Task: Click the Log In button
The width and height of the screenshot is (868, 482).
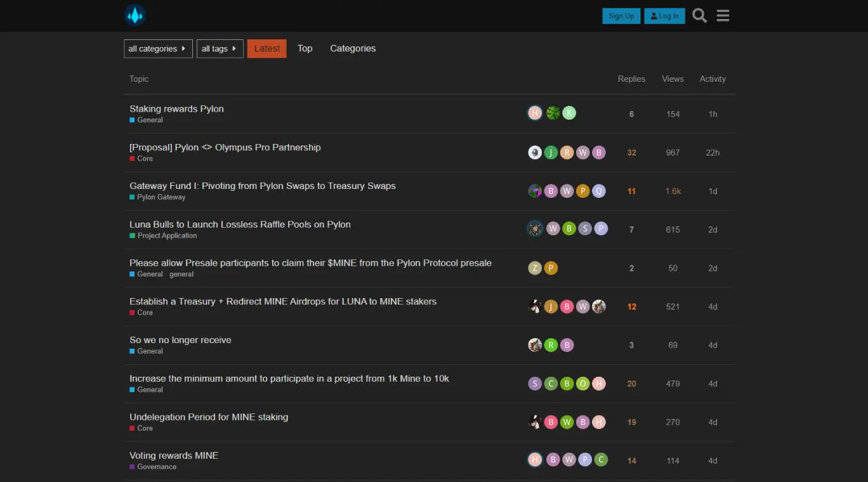Action: (664, 16)
